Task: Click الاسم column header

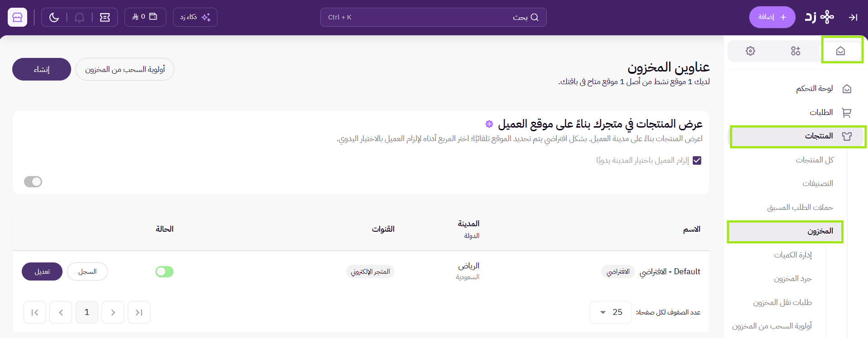Action: [x=692, y=229]
